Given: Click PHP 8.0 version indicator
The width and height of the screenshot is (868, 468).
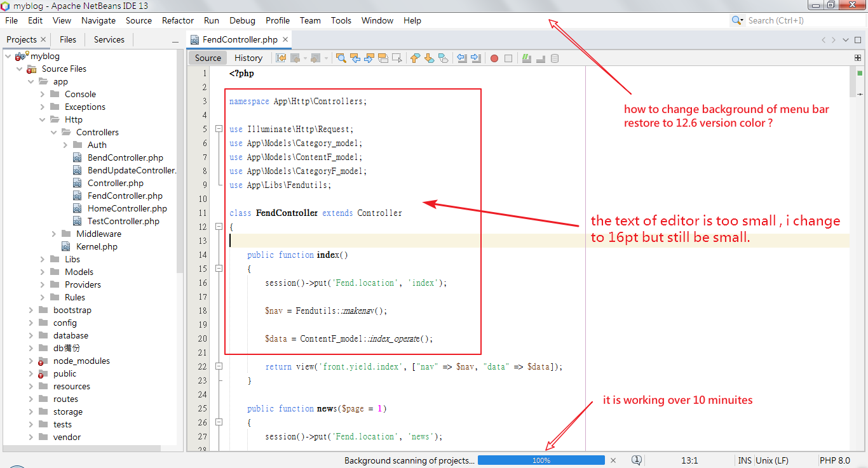Looking at the screenshot, I should point(834,460).
